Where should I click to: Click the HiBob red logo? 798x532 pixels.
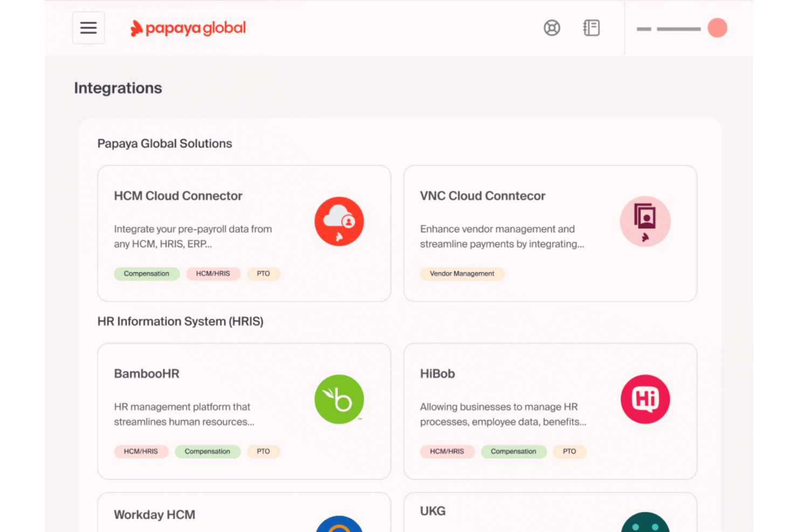(645, 399)
